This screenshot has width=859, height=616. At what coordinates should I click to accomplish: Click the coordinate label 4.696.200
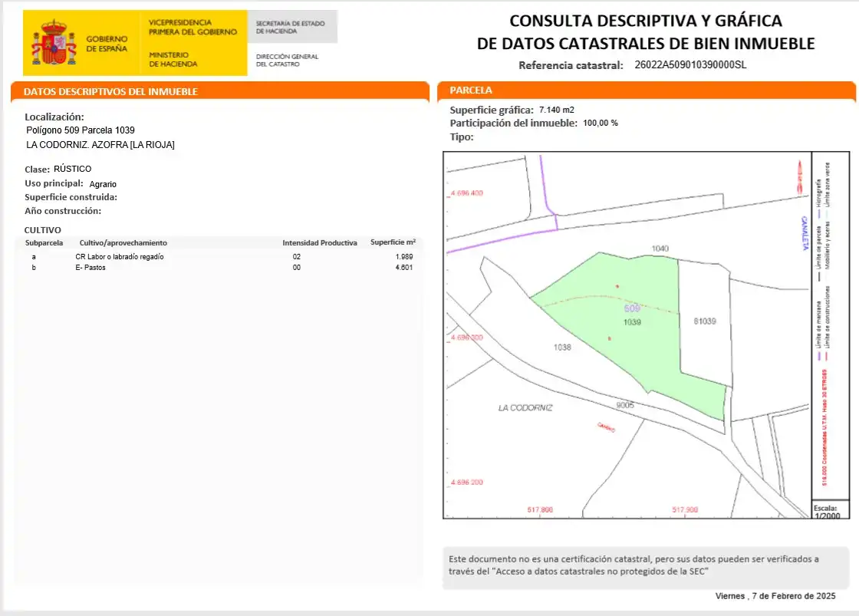coord(467,483)
